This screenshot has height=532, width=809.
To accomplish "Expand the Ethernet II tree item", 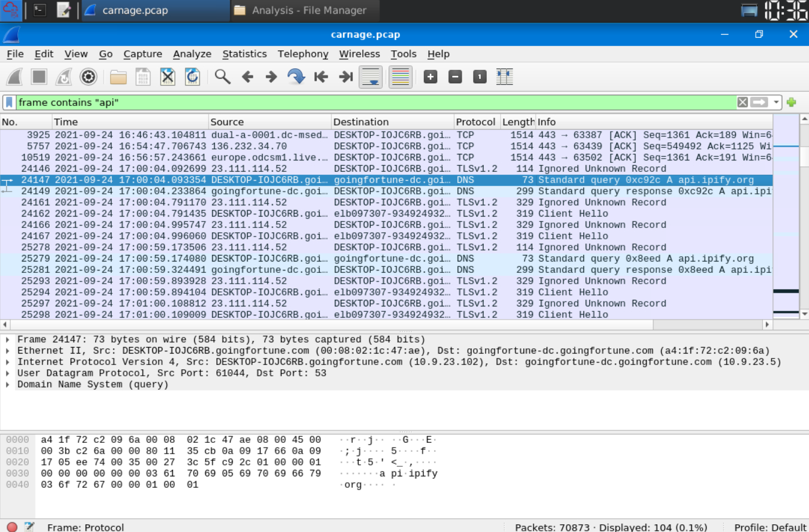I will pyautogui.click(x=7, y=351).
